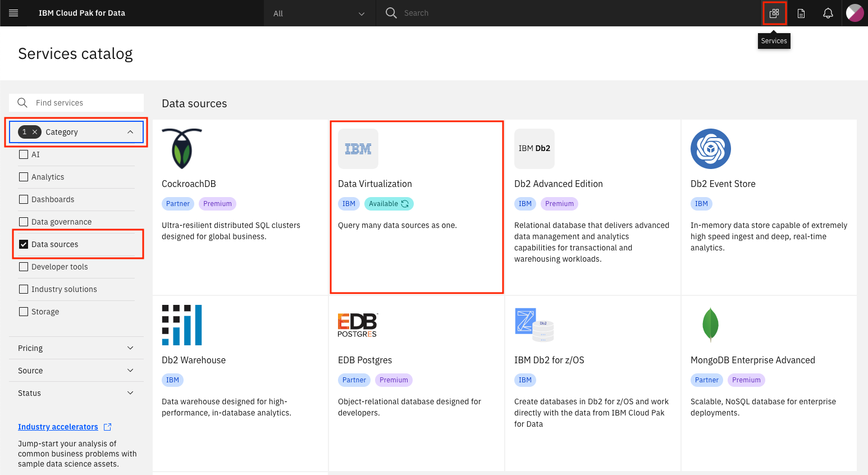Collapse the Category filter dropdown
The width and height of the screenshot is (868, 475).
point(130,132)
